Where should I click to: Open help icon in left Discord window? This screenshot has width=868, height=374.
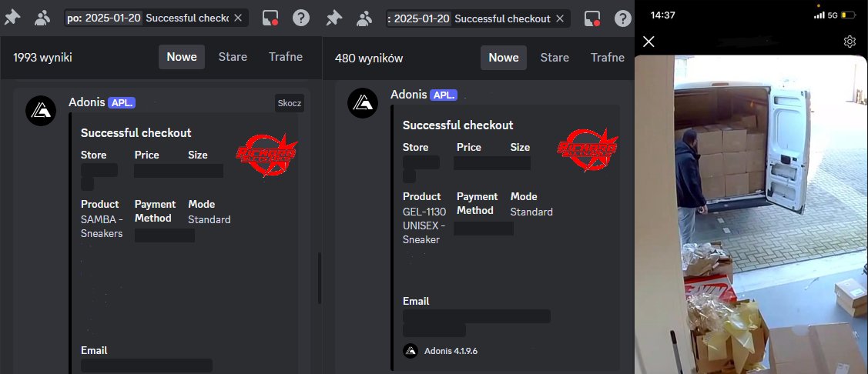point(300,18)
